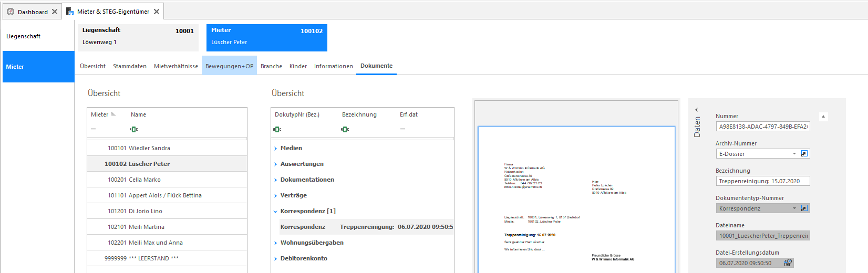
Task: Close the Dashboard tab
Action: click(55, 12)
